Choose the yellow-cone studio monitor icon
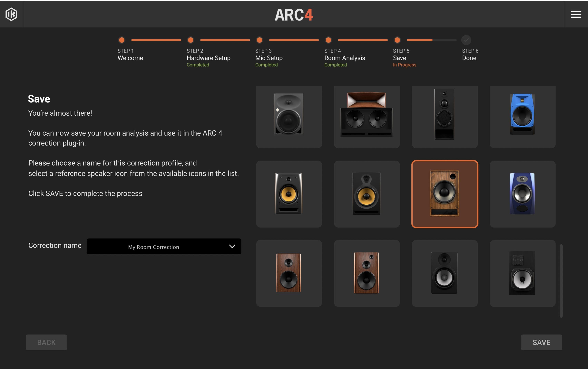This screenshot has width=588, height=370. coord(289,194)
